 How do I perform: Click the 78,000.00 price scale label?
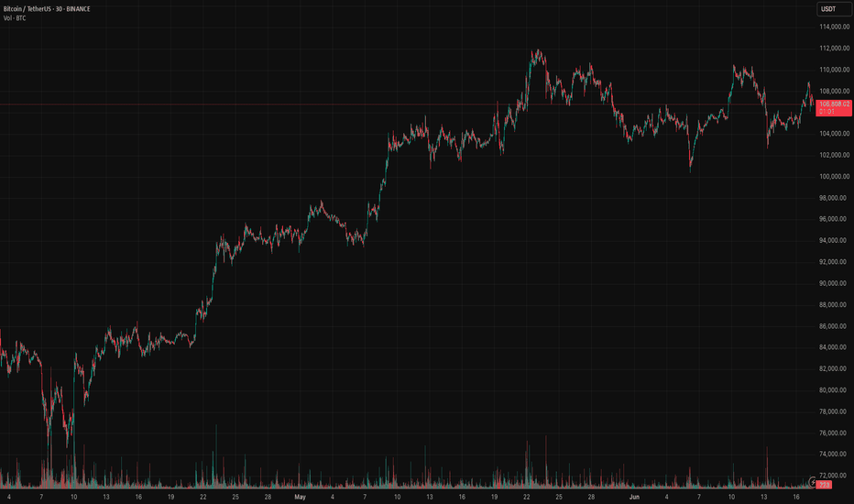(x=834, y=411)
